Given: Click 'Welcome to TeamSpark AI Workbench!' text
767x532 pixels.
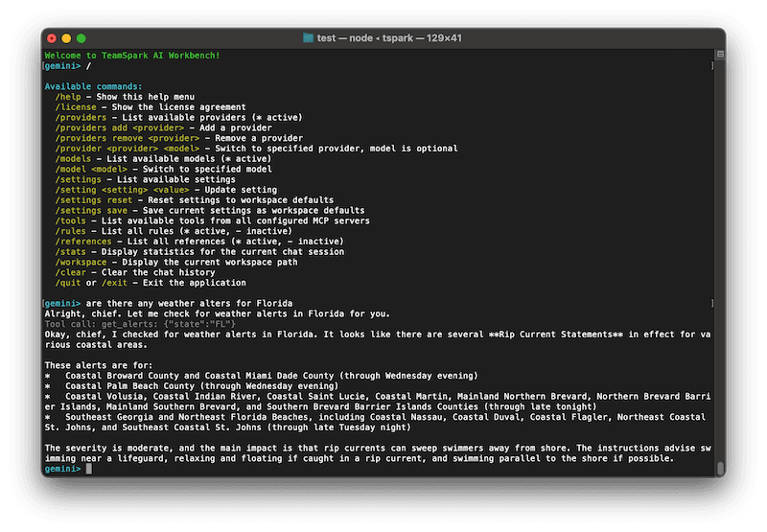Looking at the screenshot, I should (x=132, y=56).
